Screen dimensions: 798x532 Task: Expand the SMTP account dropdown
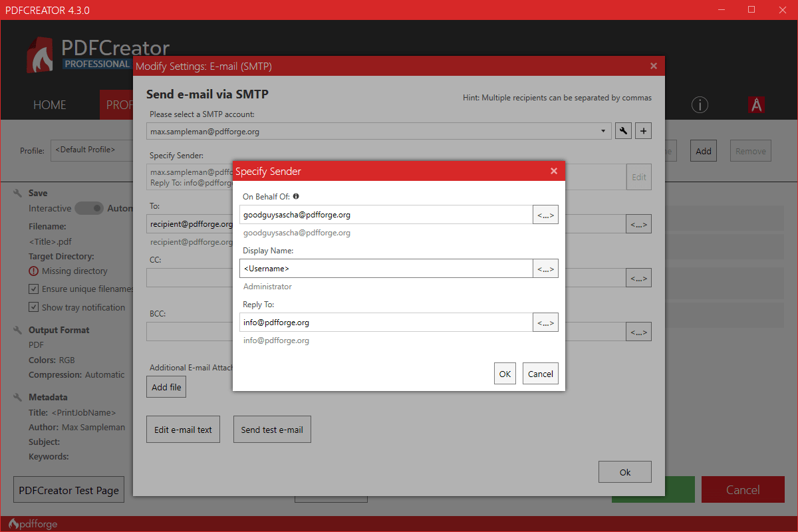[602, 131]
